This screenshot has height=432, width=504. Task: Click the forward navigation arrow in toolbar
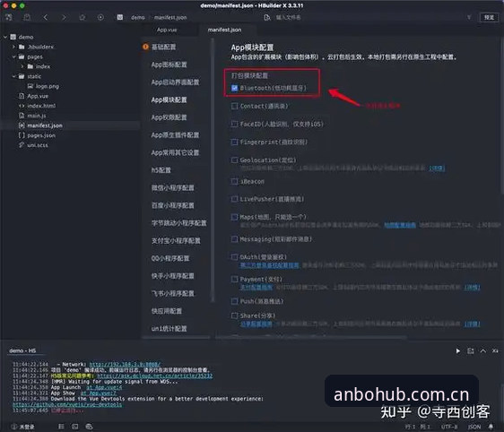pyautogui.click(x=64, y=17)
